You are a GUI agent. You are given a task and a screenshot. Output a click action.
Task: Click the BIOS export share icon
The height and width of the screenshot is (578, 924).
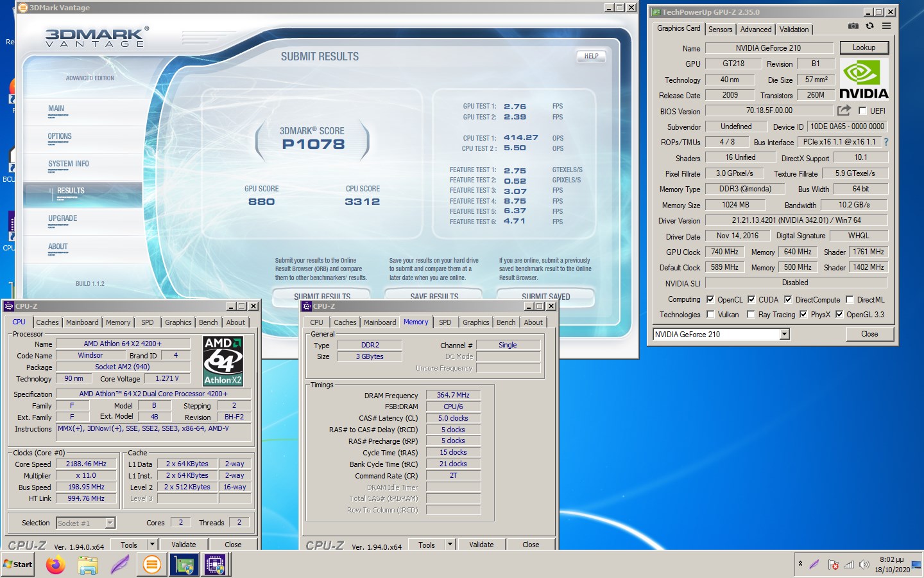[844, 110]
